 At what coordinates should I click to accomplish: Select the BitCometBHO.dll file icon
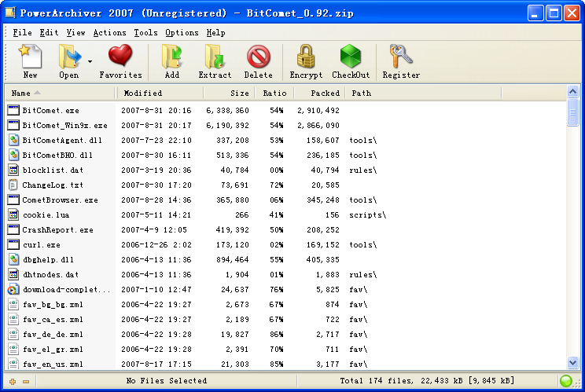pos(13,155)
